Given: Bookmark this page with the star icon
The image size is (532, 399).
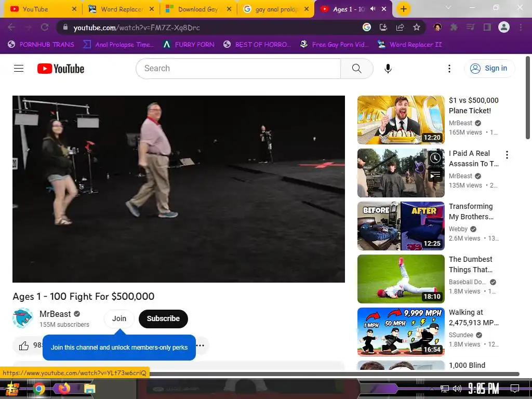Looking at the screenshot, I should pos(417,27).
